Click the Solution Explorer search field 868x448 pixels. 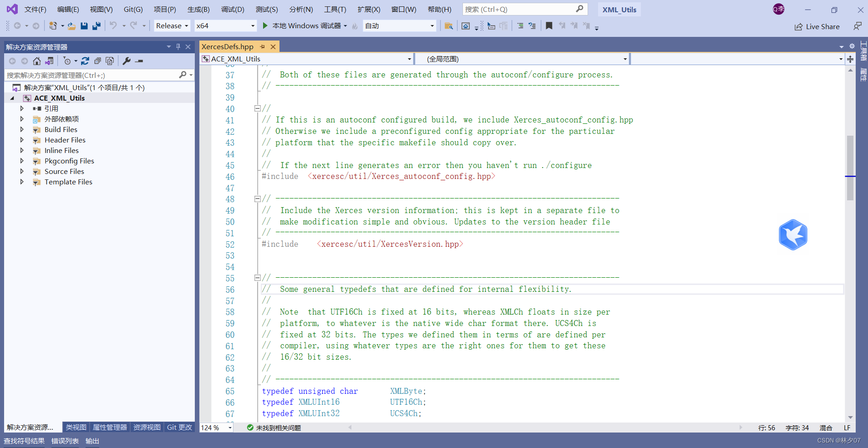coord(99,75)
